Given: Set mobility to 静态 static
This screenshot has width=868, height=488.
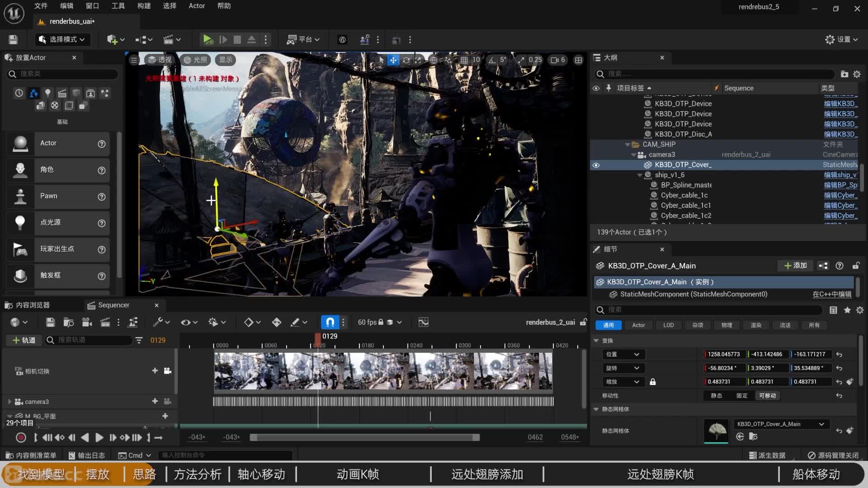Looking at the screenshot, I should tap(716, 396).
